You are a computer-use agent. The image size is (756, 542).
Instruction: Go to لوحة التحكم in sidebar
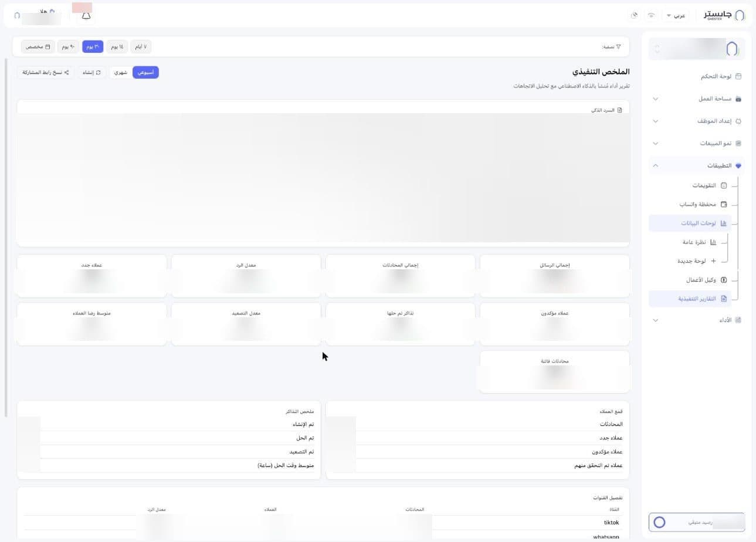[696, 76]
